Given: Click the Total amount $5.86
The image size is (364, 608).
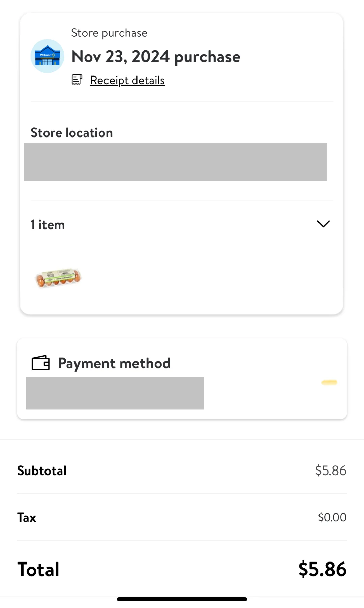Looking at the screenshot, I should (323, 569).
